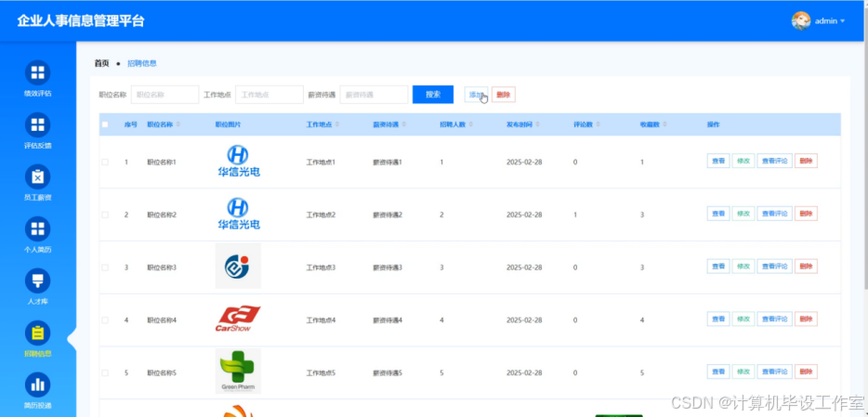
Task: Click the blue circular logo in row 3
Action: (238, 266)
